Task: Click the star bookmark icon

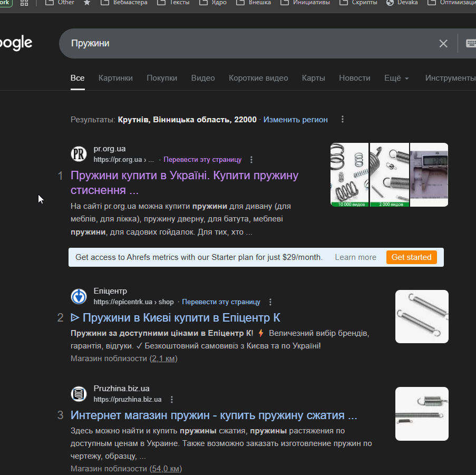Action: 87,3
